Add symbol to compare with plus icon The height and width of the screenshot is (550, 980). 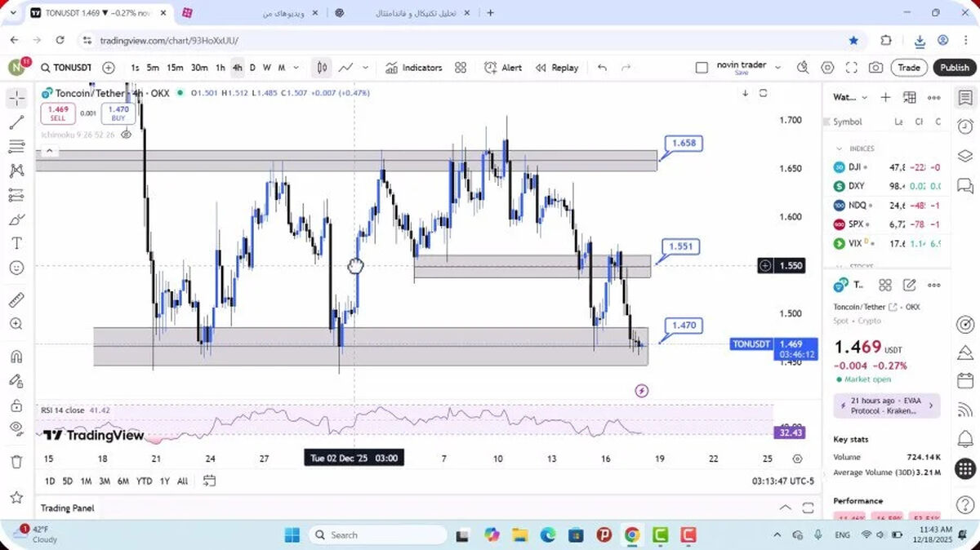pos(109,68)
